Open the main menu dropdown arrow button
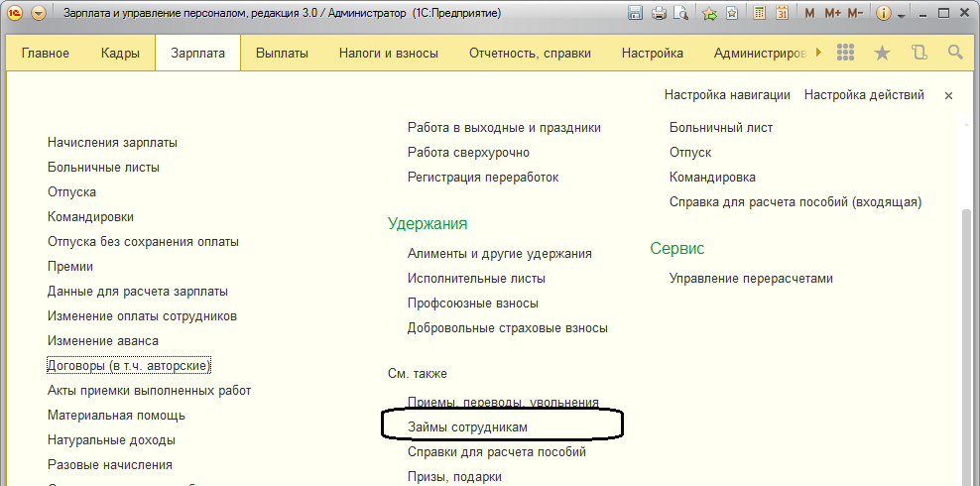The height and width of the screenshot is (486, 980). (38, 14)
